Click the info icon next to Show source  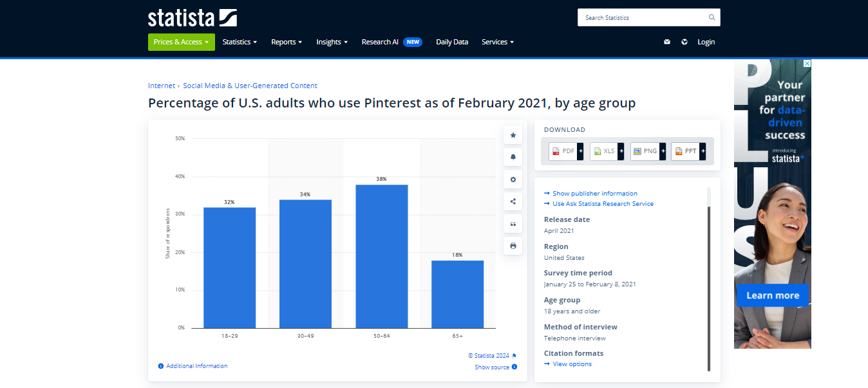tap(514, 367)
